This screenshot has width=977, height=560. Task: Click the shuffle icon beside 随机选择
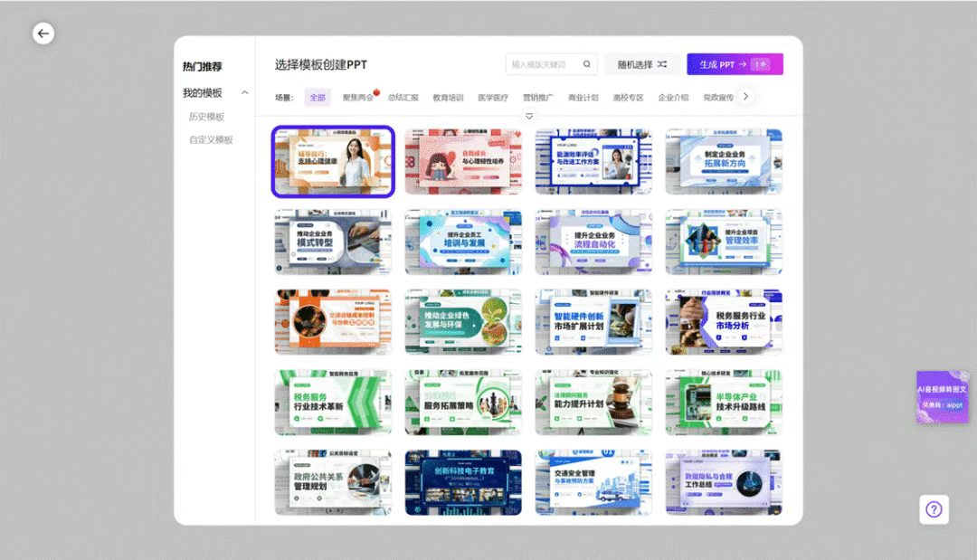pos(661,63)
